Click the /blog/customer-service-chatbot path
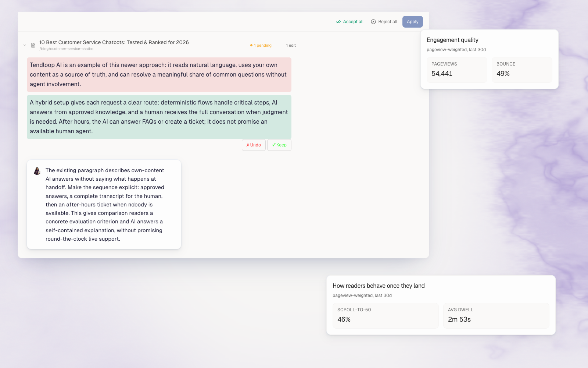The height and width of the screenshot is (368, 588). click(x=67, y=49)
